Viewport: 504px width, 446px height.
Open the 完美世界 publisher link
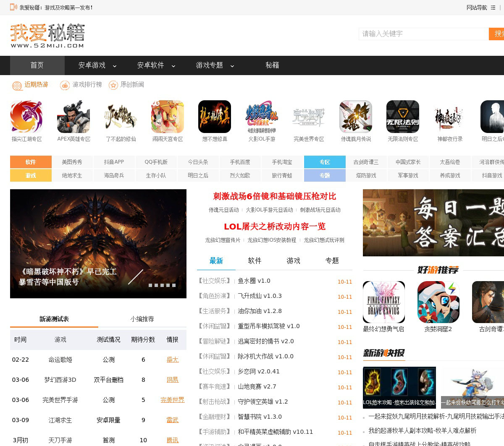pyautogui.click(x=173, y=400)
